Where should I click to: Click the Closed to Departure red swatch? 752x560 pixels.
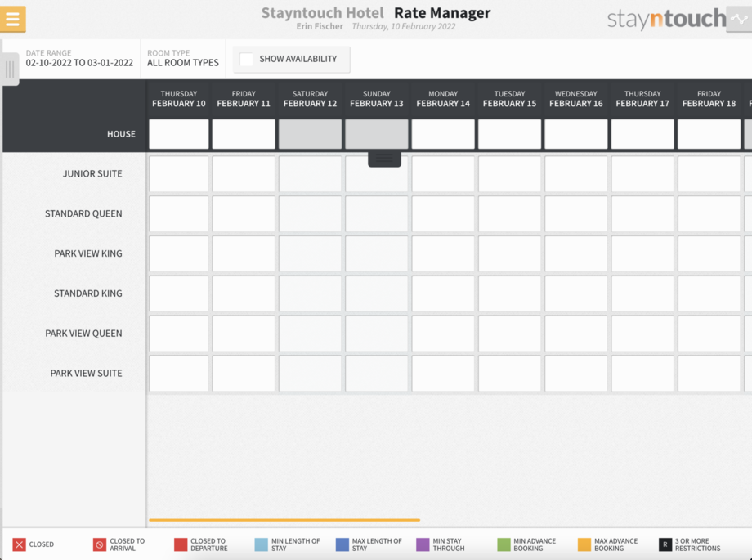point(181,544)
